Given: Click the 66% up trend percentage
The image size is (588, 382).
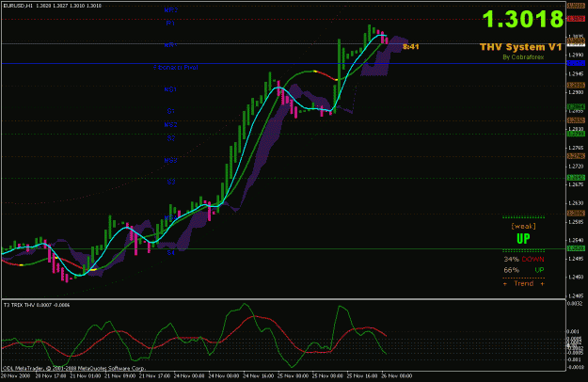Looking at the screenshot, I should (x=523, y=270).
